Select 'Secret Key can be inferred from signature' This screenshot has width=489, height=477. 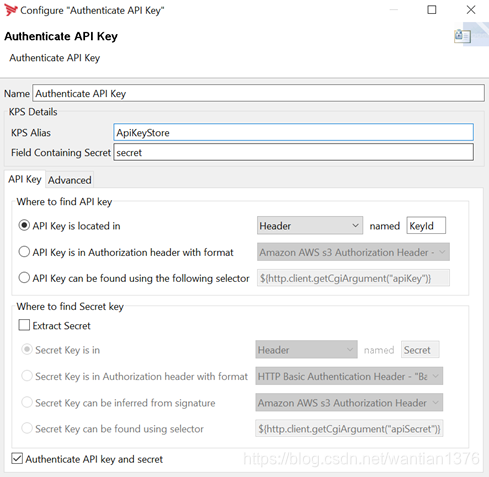click(27, 402)
